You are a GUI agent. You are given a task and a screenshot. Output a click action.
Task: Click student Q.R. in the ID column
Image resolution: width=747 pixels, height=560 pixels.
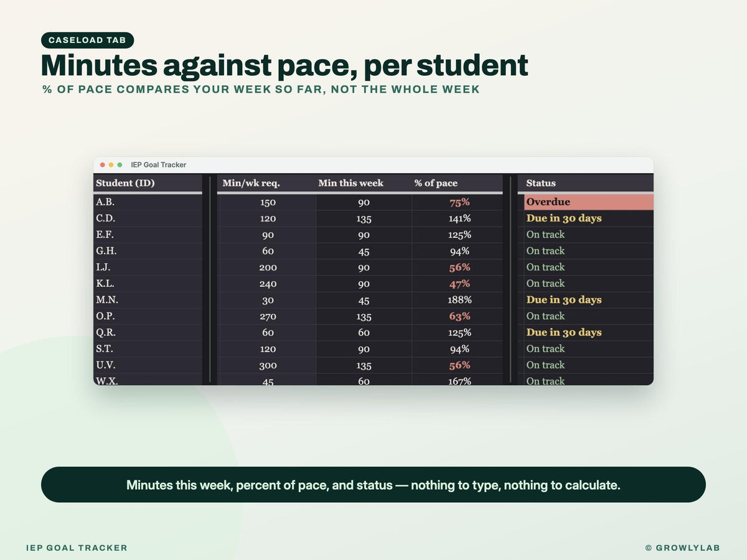tap(148, 332)
